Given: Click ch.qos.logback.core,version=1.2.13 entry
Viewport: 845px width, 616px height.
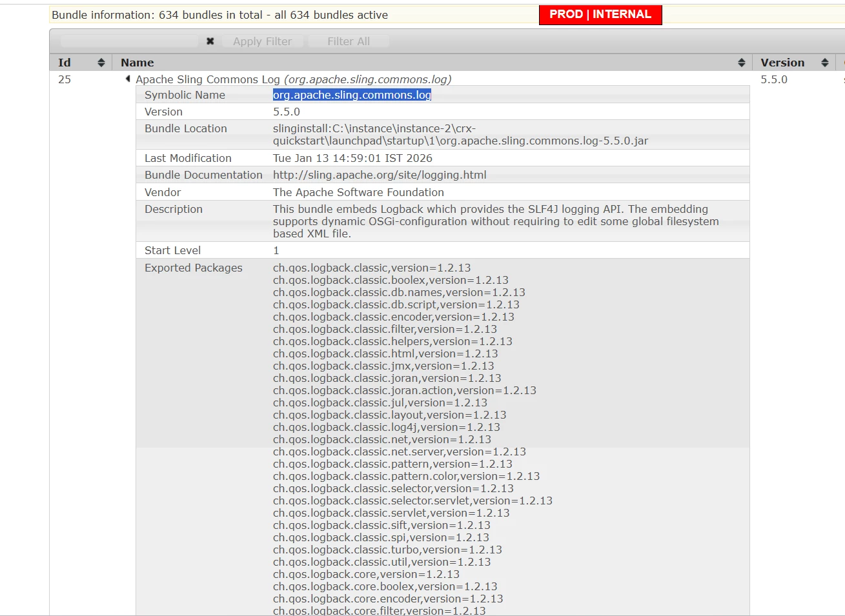Looking at the screenshot, I should click(366, 574).
